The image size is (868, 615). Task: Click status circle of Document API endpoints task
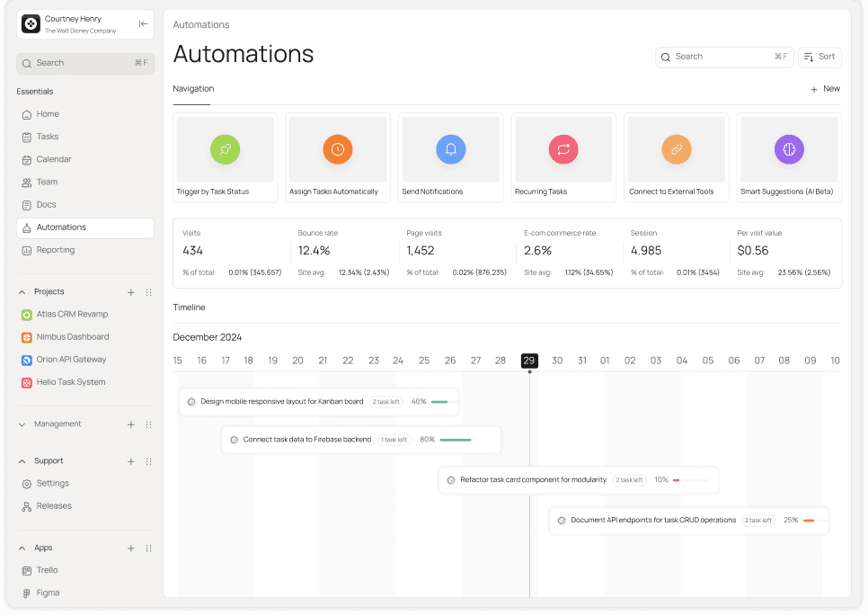click(x=562, y=521)
